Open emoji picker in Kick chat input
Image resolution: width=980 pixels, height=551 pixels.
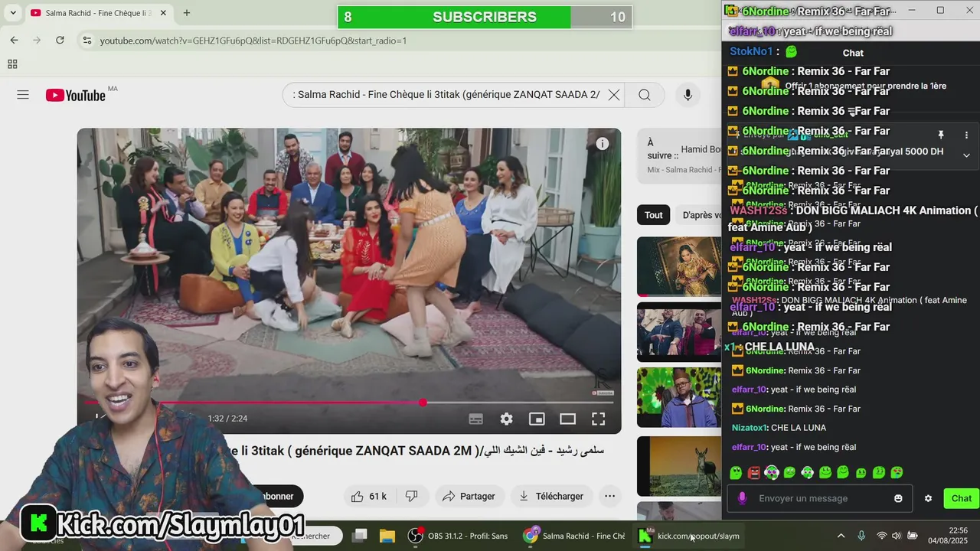pyautogui.click(x=898, y=498)
